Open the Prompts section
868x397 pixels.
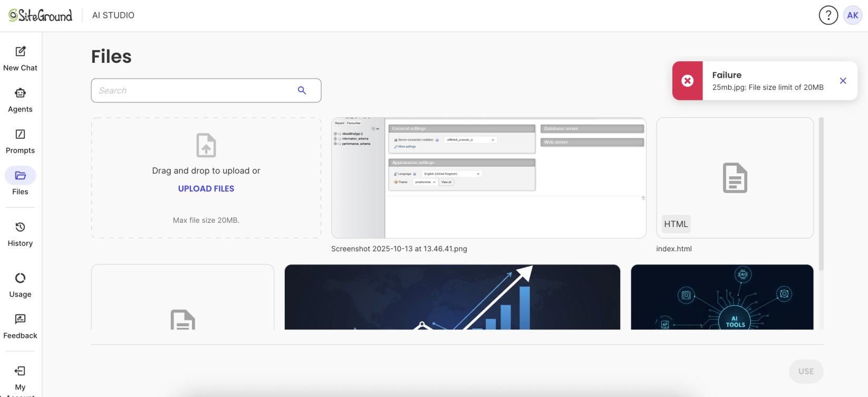click(x=20, y=141)
